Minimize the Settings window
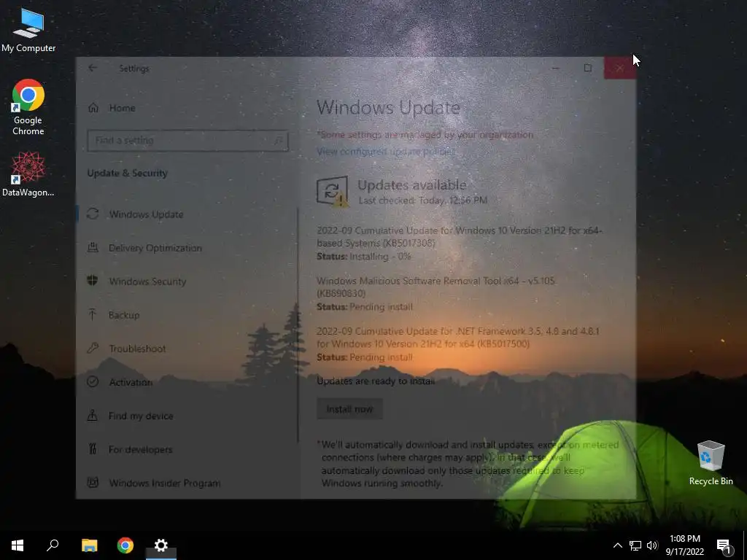Screen dimensions: 747x560 (555, 68)
